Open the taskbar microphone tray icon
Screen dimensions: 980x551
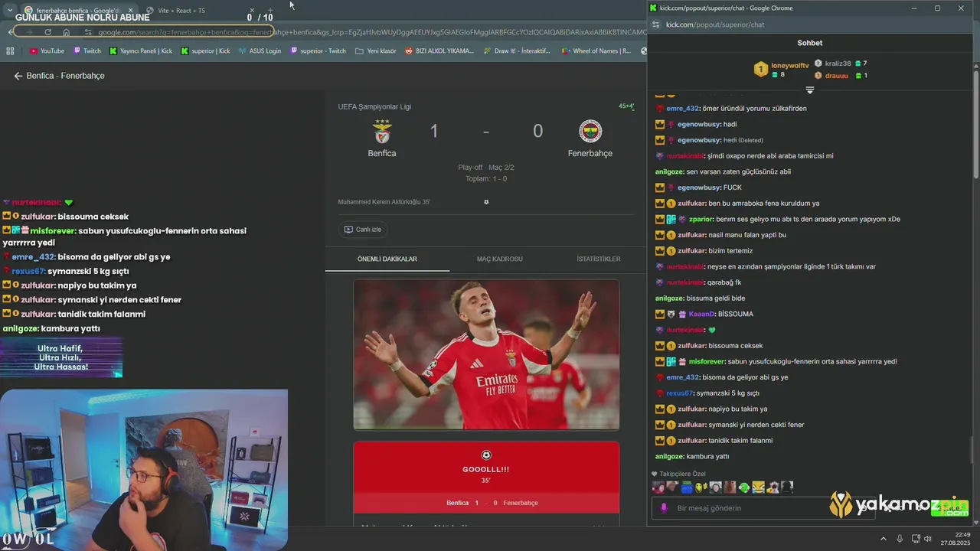[900, 539]
